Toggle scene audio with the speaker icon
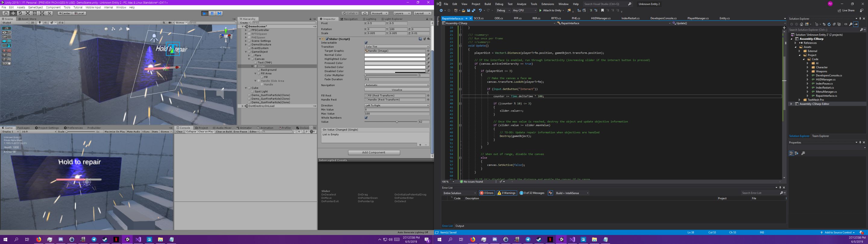This screenshot has height=244, width=868. [x=45, y=23]
